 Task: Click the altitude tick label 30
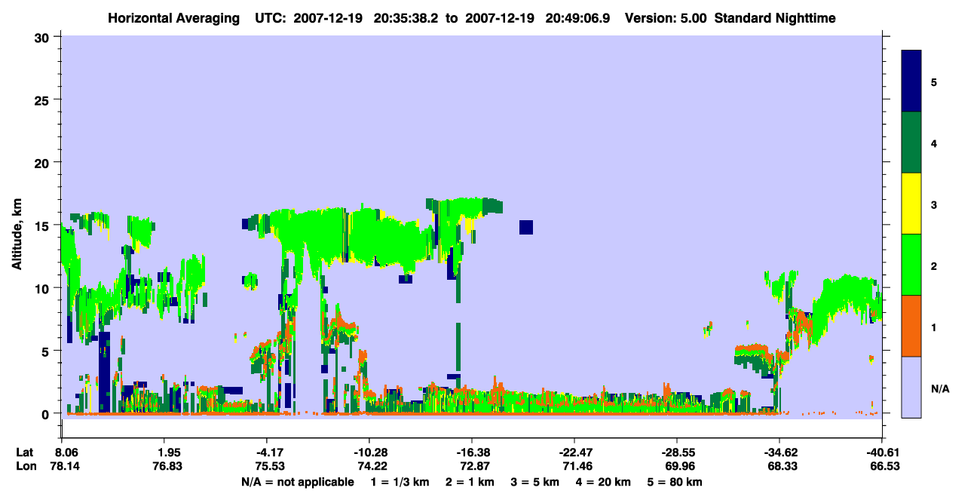(44, 37)
